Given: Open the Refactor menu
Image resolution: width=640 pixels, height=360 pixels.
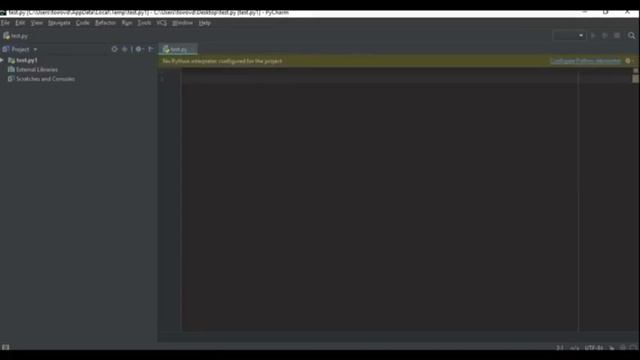Looking at the screenshot, I should pyautogui.click(x=105, y=23).
